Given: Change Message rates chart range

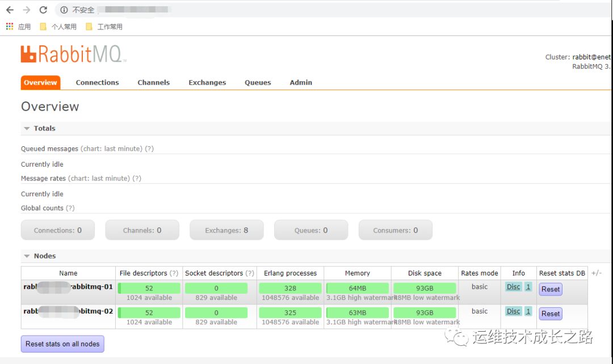Looking at the screenshot, I should click(99, 179).
